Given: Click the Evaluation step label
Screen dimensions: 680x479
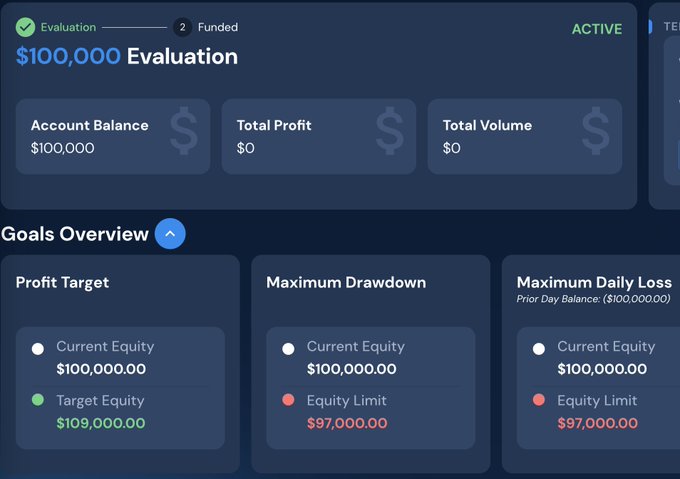Looking at the screenshot, I should 68,27.
